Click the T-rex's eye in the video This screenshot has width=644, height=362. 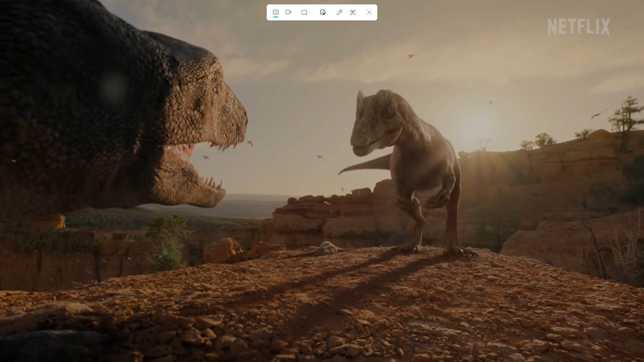(215, 89)
